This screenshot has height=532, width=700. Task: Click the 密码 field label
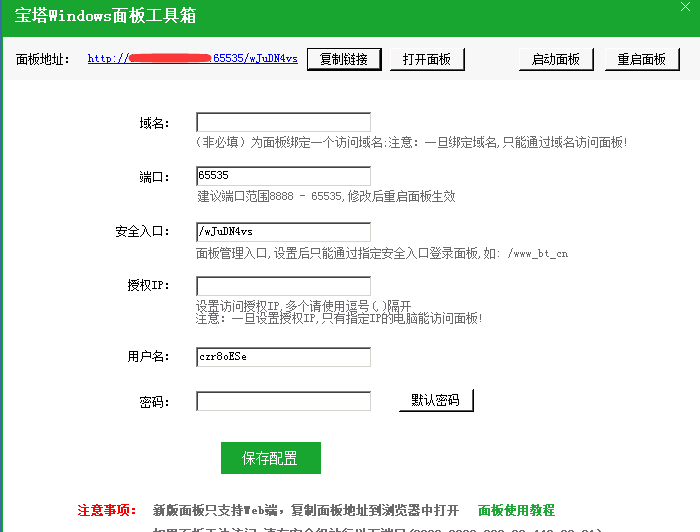(x=154, y=402)
